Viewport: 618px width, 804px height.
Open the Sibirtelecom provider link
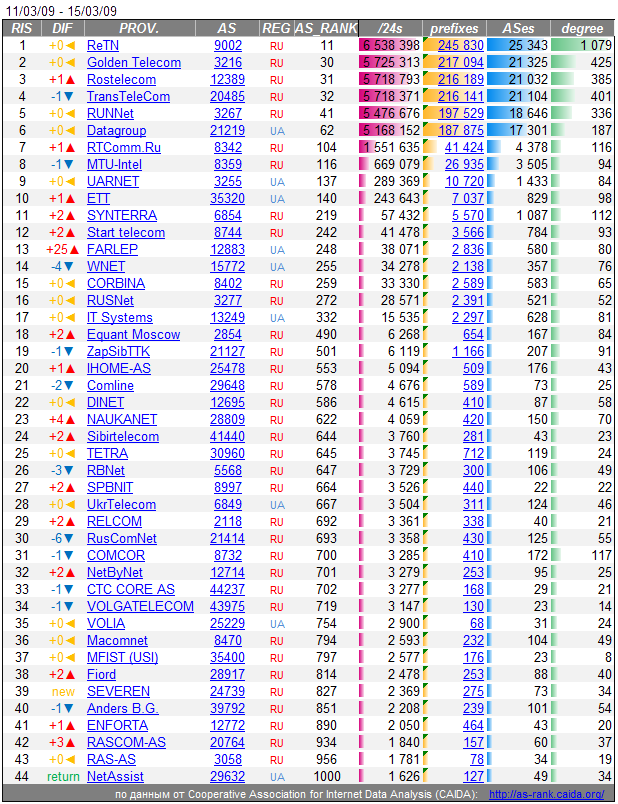[123, 436]
